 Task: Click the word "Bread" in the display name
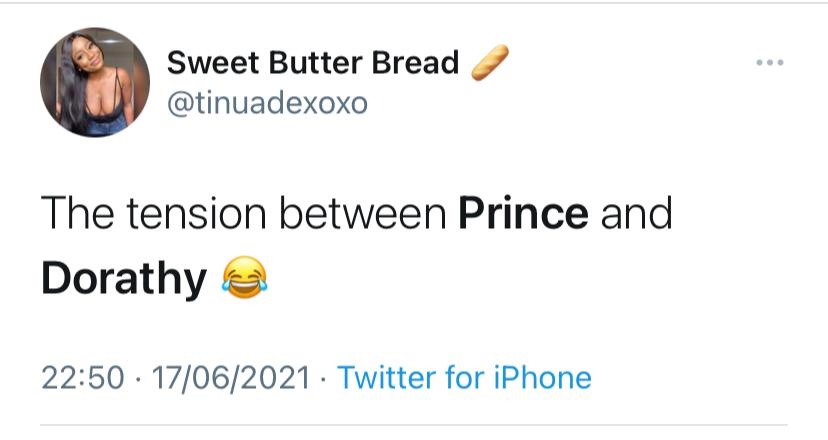(x=415, y=63)
